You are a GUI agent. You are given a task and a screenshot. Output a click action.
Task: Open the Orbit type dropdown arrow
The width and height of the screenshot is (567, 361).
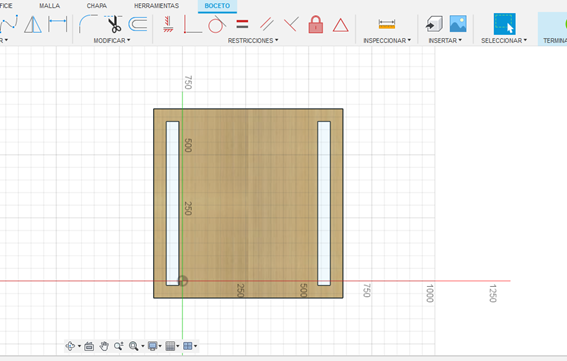click(79, 346)
